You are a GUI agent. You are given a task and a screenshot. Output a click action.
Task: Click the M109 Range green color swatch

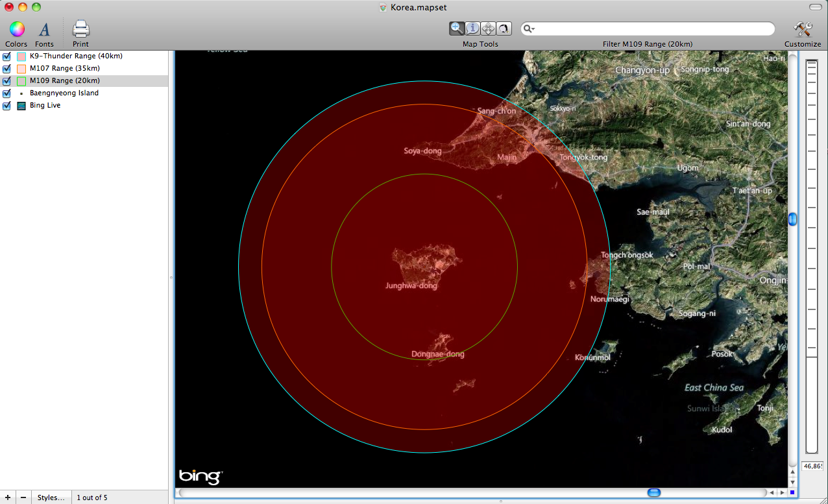[x=21, y=81]
